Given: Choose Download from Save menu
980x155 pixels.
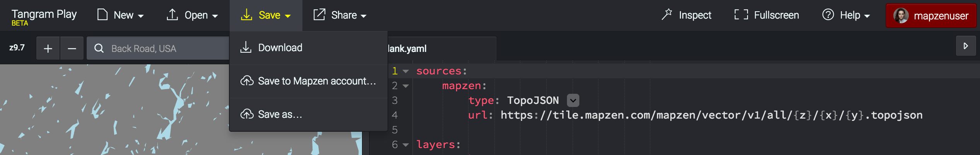Looking at the screenshot, I should pos(280,48).
